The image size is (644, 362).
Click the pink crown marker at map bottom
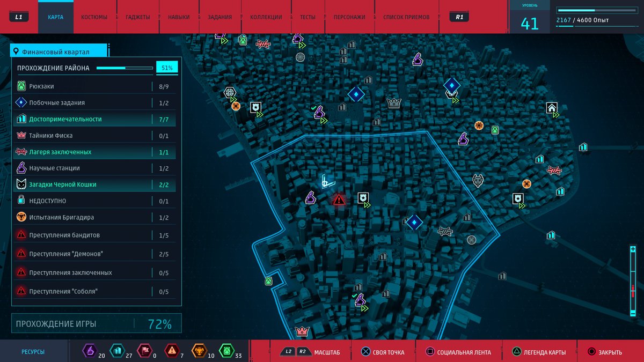[302, 332]
